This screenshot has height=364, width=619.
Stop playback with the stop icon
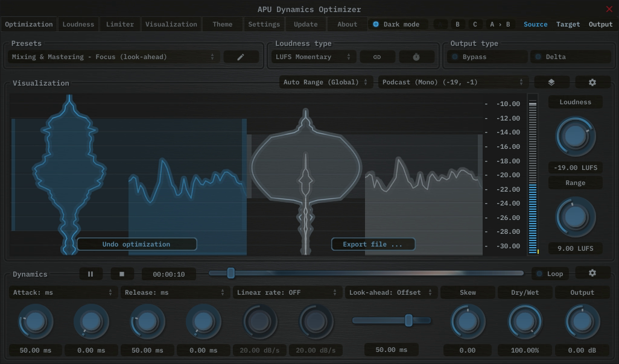click(x=122, y=273)
